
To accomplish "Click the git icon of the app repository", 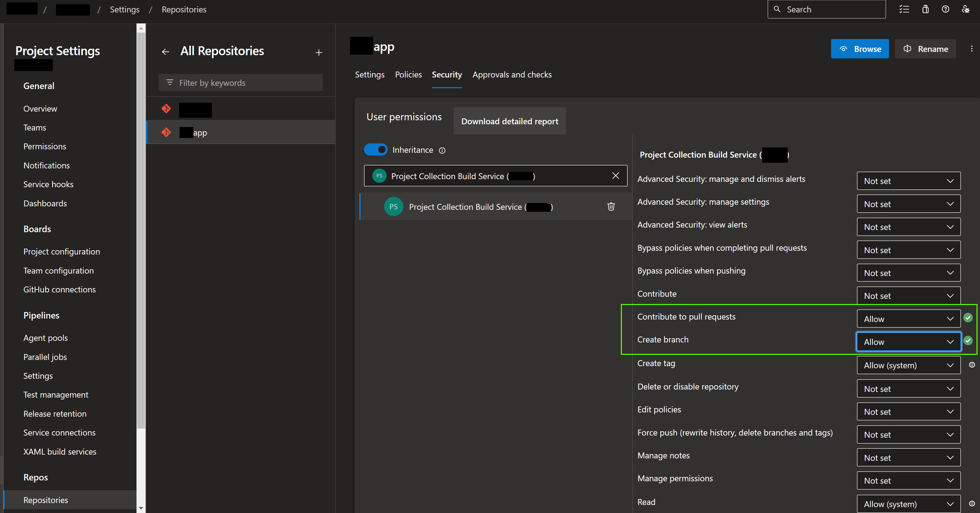I will pyautogui.click(x=166, y=132).
